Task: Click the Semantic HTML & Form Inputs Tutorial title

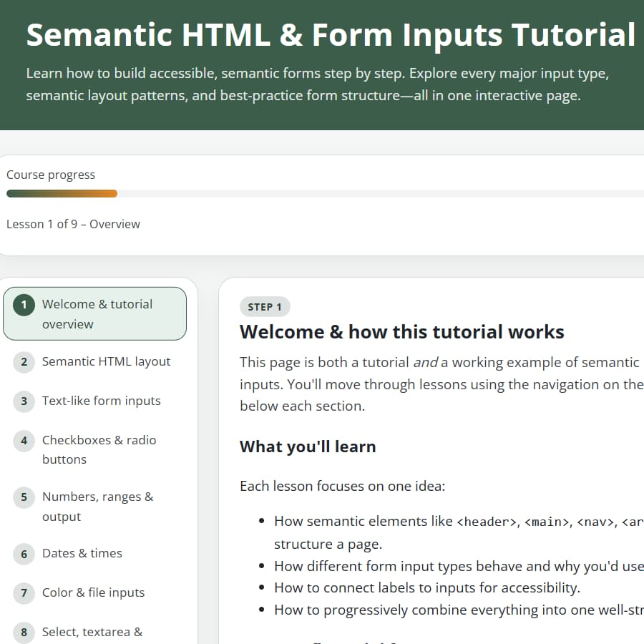Action: pyautogui.click(x=331, y=35)
